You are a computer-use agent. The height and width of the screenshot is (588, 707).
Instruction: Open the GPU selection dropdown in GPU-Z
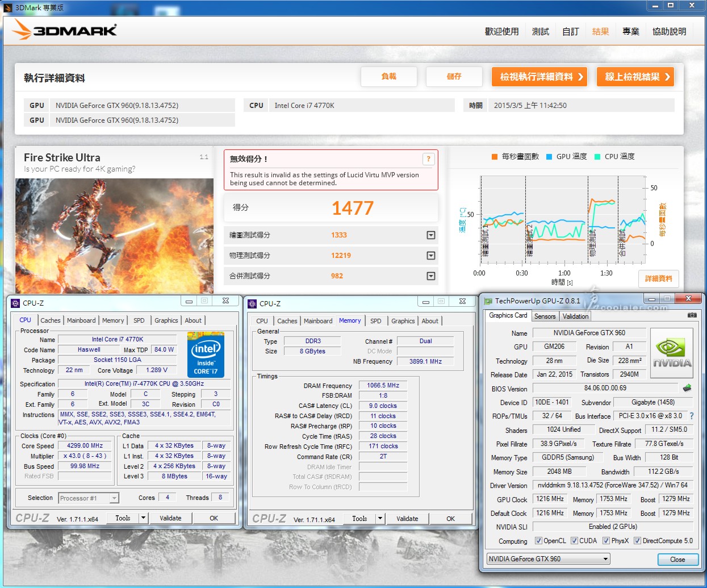605,559
